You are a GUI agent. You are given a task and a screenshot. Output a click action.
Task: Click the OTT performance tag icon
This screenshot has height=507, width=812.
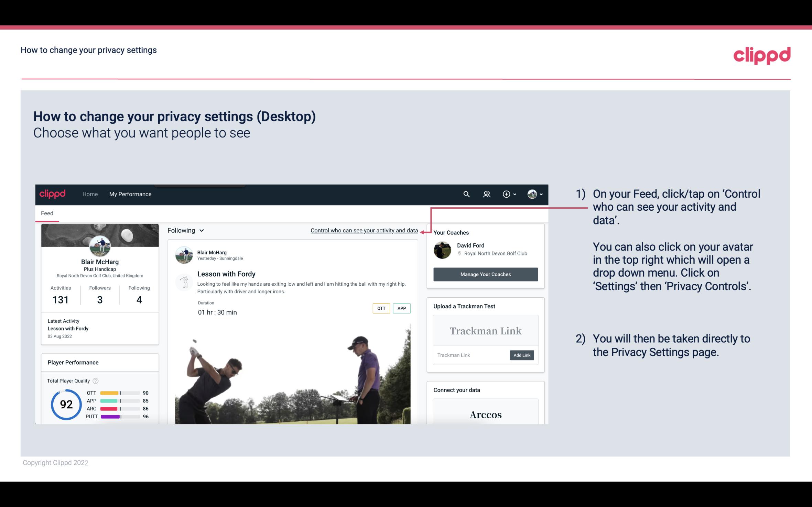pos(380,308)
